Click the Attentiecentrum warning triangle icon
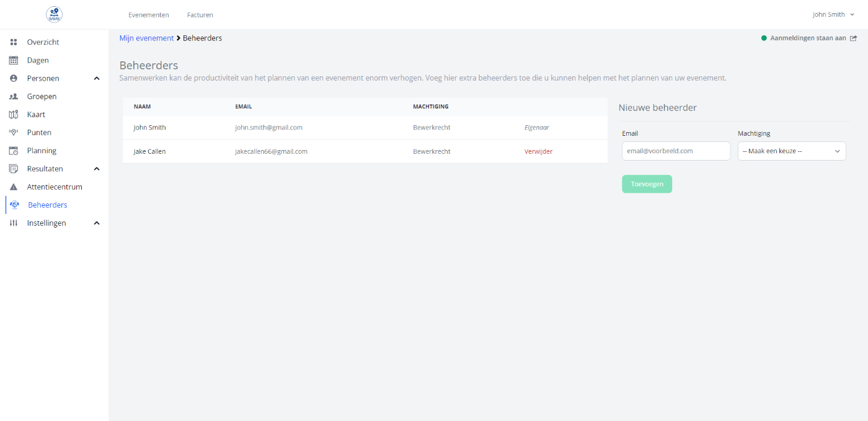This screenshot has width=868, height=421. [14, 187]
